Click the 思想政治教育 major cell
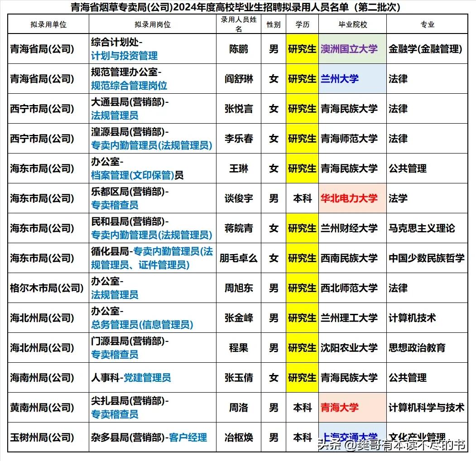 427,348
